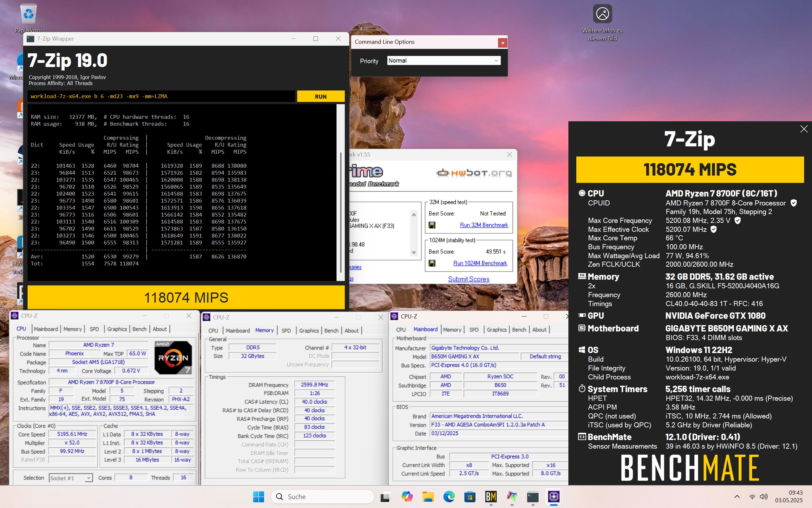
Task: Click the Max Effective Clock shield icon
Action: 714,229
